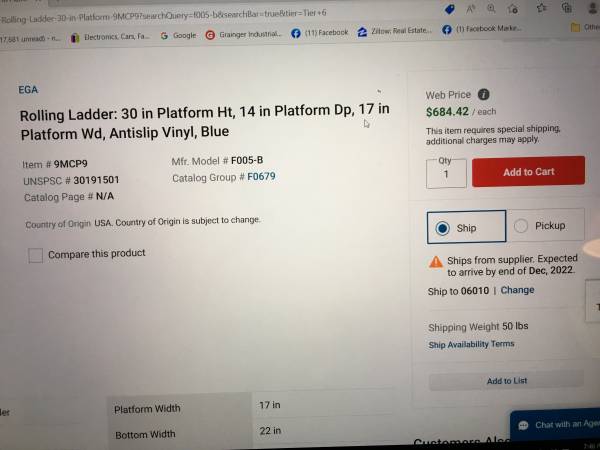
Task: Open the Zillow Real Estate bookmark
Action: point(395,31)
